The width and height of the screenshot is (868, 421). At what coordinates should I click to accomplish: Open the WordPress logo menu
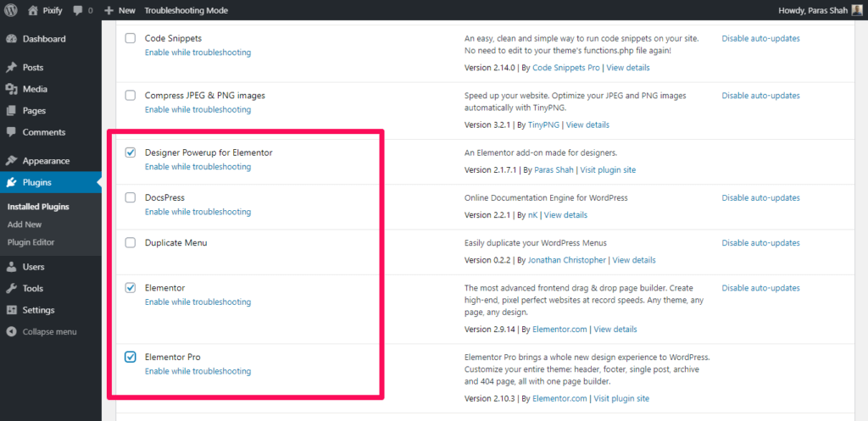12,10
